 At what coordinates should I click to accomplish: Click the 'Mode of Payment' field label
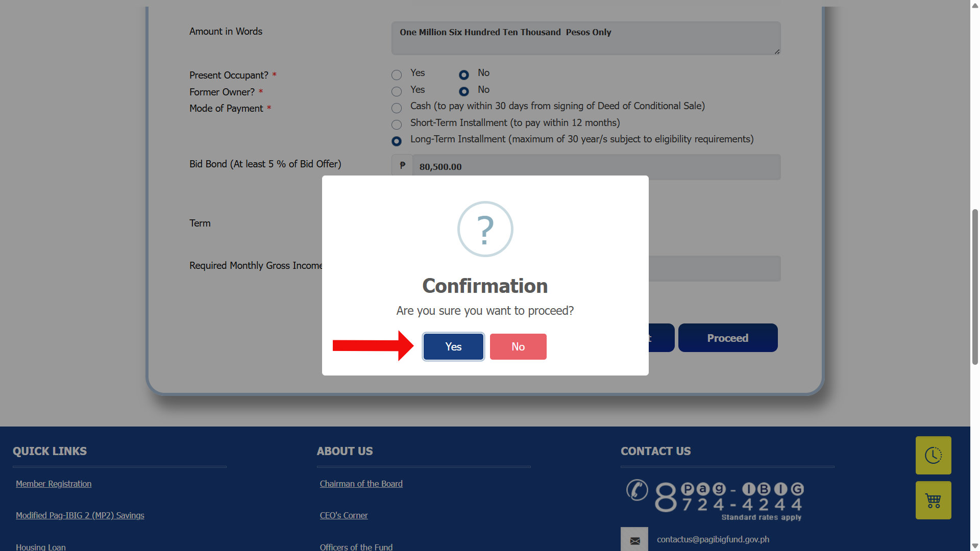point(226,108)
